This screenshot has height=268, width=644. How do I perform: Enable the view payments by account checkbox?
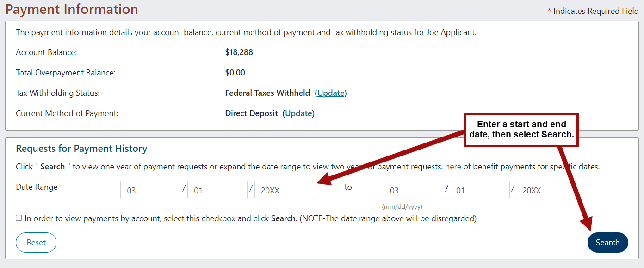click(19, 218)
